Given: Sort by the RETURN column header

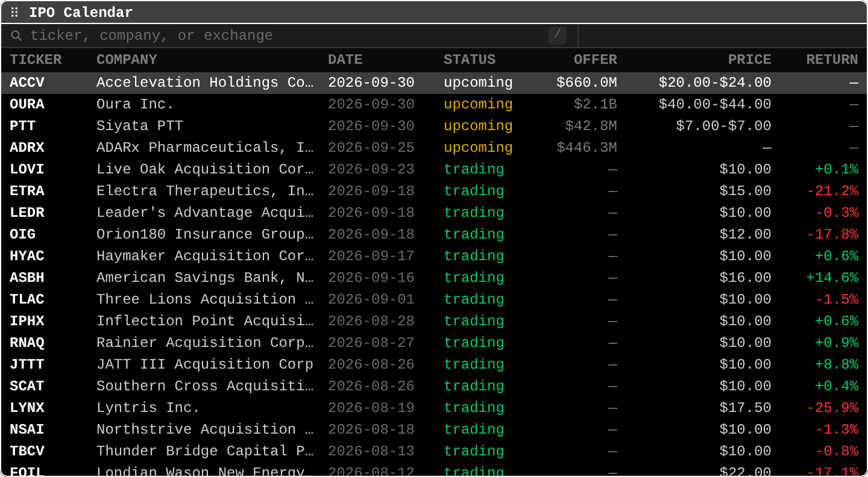Looking at the screenshot, I should (x=832, y=60).
